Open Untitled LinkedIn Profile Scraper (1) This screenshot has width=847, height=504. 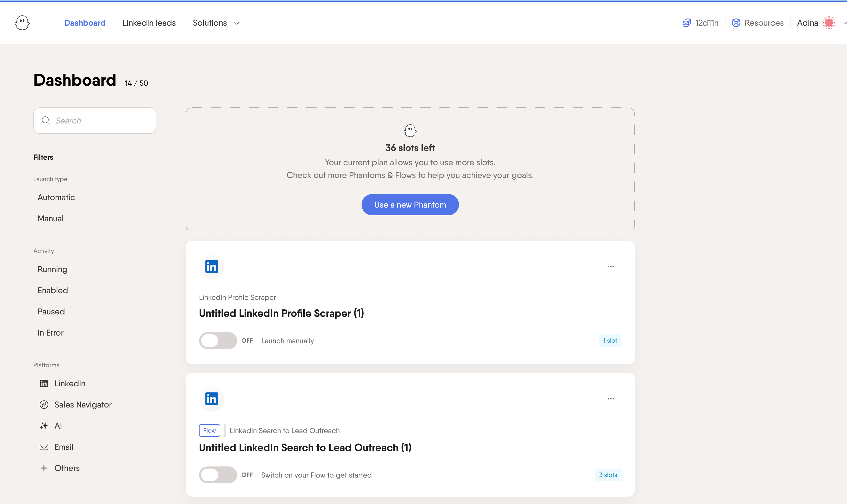point(281,313)
